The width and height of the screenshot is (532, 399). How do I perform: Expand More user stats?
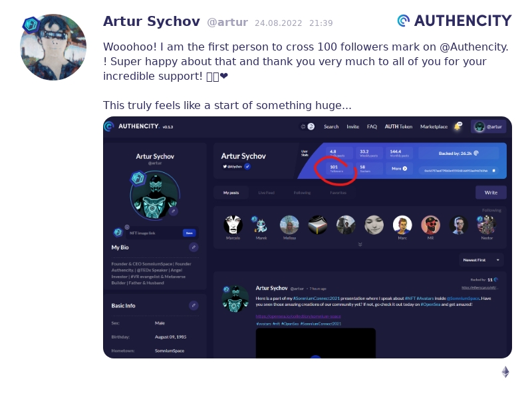coord(400,168)
